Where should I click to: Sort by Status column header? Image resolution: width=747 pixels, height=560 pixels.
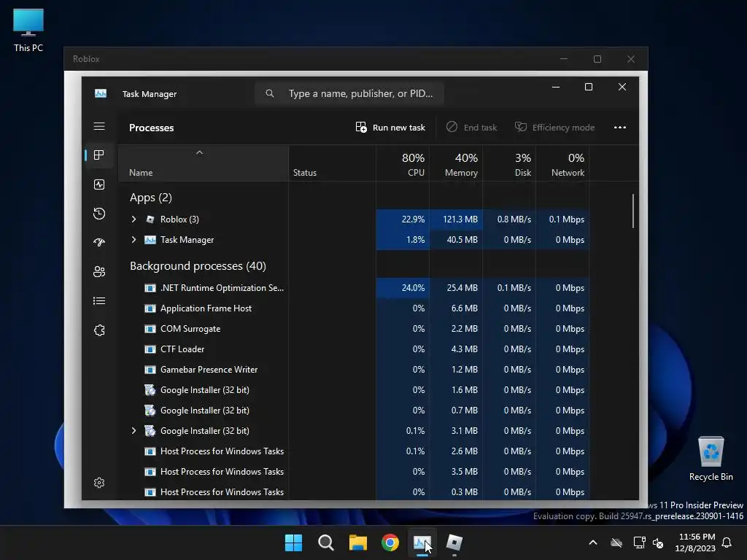point(332,163)
